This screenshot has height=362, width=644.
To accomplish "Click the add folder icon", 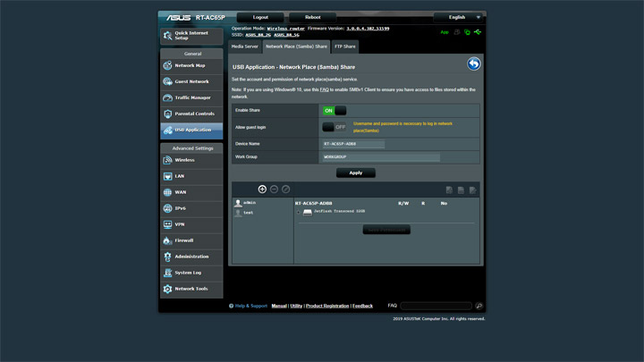I will pos(449,190).
